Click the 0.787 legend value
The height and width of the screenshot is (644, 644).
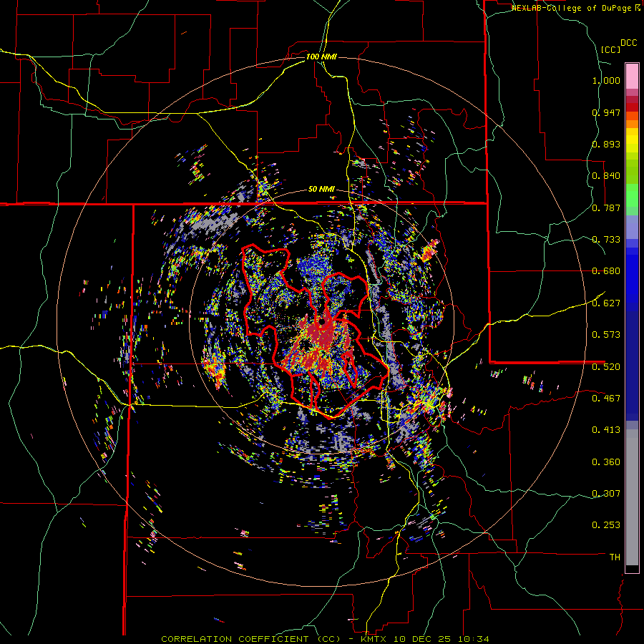pos(606,208)
